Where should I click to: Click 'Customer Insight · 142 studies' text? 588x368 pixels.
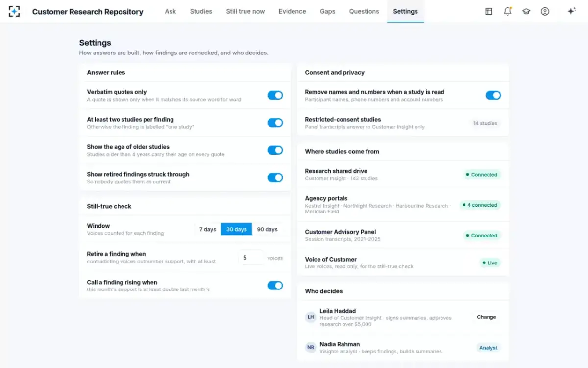point(341,178)
